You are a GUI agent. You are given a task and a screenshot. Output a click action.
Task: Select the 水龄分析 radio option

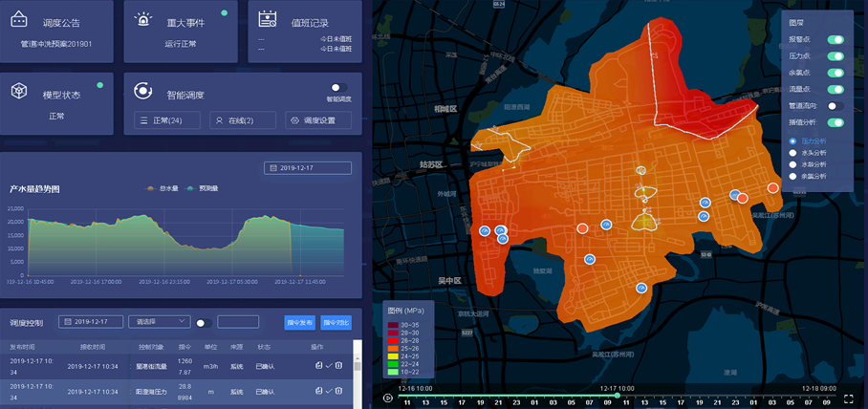[x=792, y=164]
